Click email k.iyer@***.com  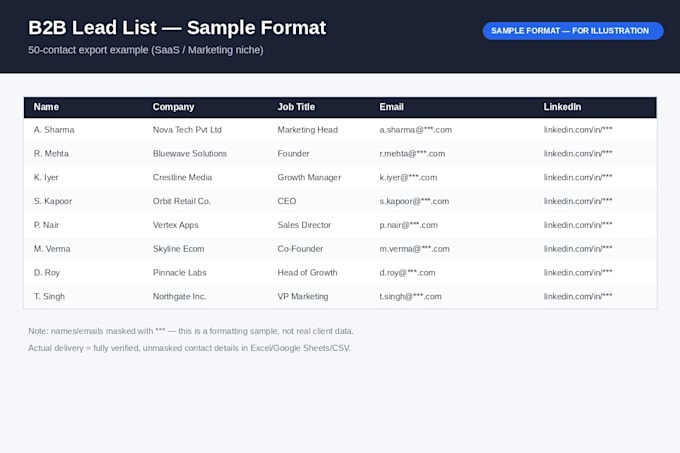(409, 178)
